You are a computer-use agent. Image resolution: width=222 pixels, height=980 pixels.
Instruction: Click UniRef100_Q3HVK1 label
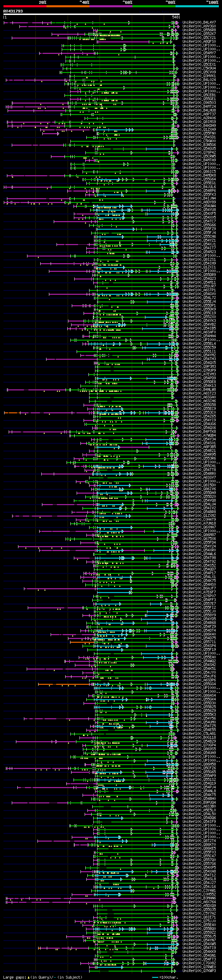coord(199,76)
